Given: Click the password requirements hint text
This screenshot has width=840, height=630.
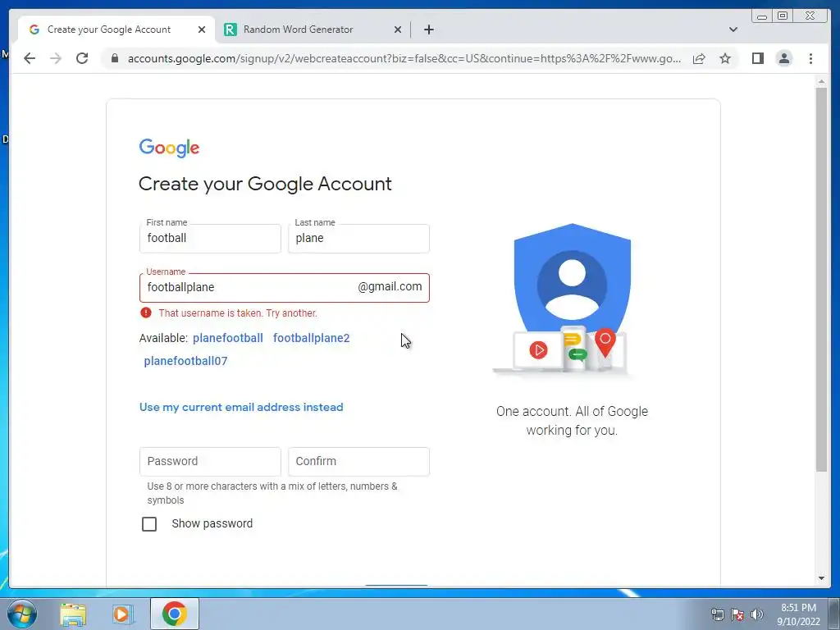Looking at the screenshot, I should 272,493.
